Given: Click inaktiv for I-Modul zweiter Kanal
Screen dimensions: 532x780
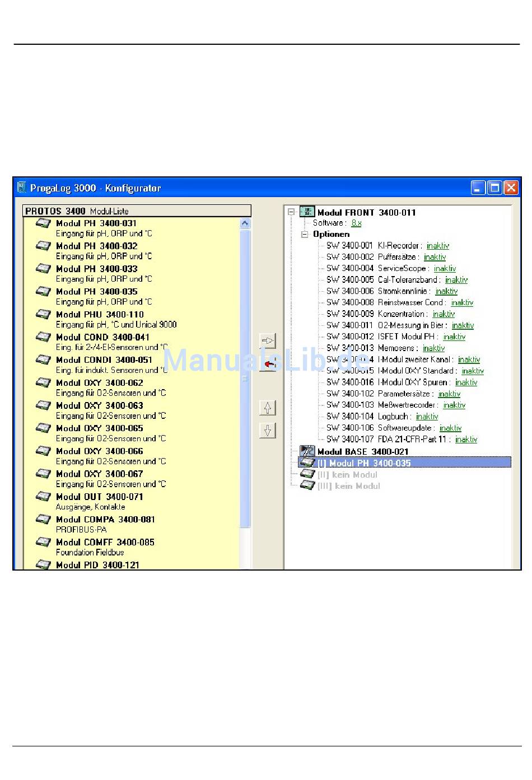Looking at the screenshot, I should [x=469, y=359].
